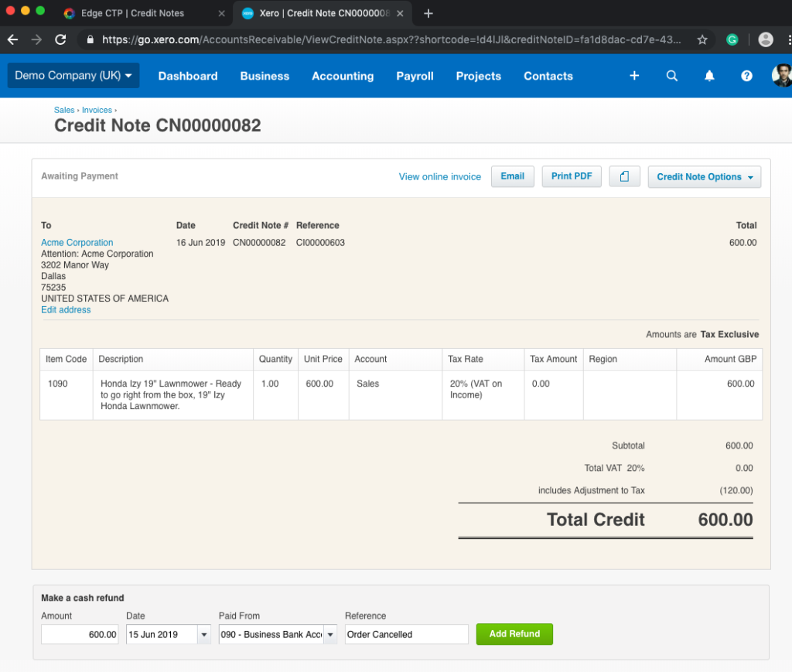
Task: Click the refund Reference field
Action: point(407,635)
